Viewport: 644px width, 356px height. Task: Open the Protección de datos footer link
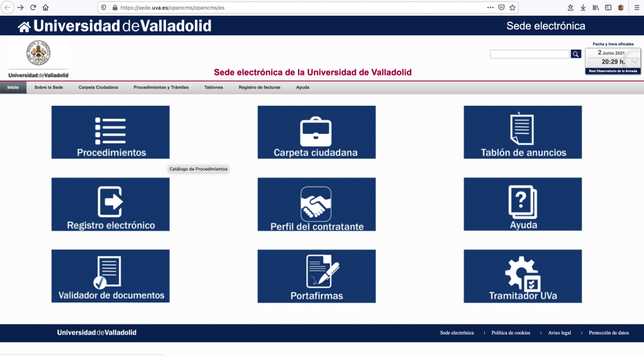point(609,333)
